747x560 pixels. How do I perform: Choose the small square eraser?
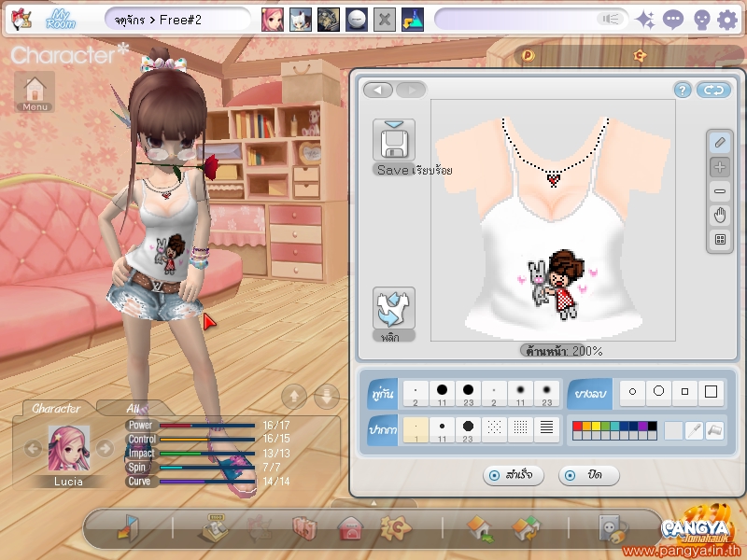click(x=684, y=392)
